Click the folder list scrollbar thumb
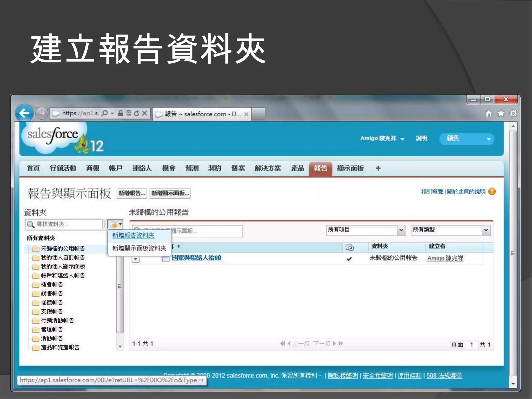This screenshot has width=532, height=399. click(x=120, y=286)
